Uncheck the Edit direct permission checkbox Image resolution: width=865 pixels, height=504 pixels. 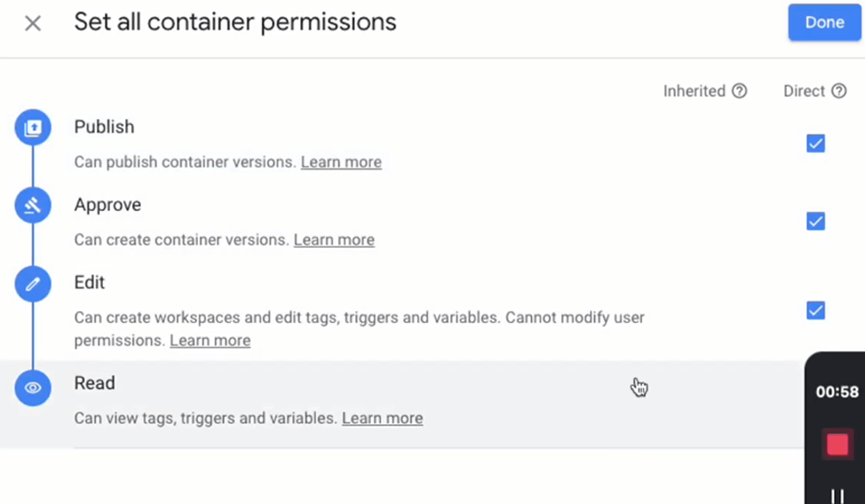[x=815, y=311]
